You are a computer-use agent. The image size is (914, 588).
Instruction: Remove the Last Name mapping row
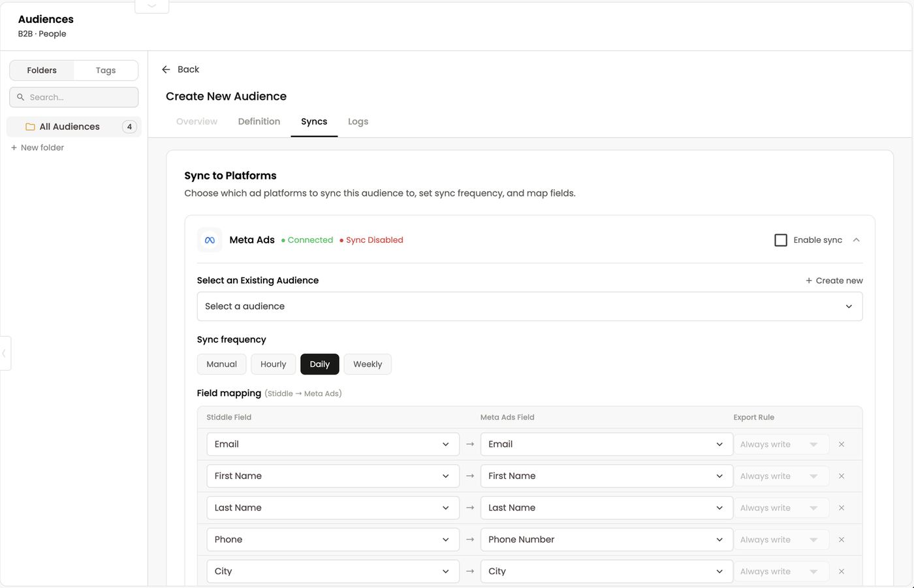pos(842,508)
